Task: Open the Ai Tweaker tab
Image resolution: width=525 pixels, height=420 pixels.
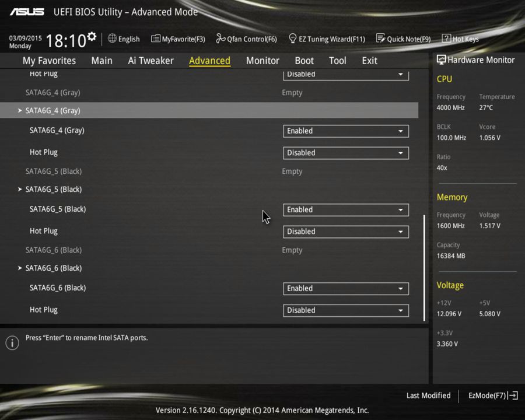Action: pyautogui.click(x=150, y=60)
